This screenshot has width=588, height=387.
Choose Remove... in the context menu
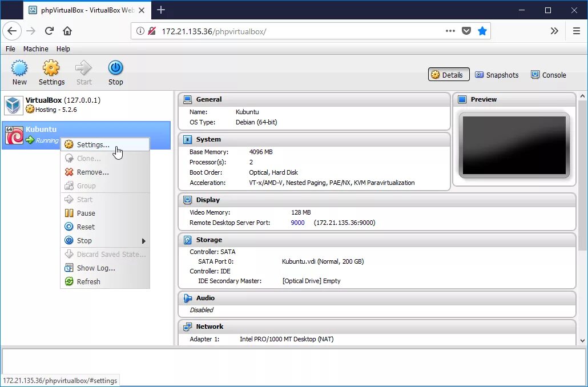click(x=105, y=172)
